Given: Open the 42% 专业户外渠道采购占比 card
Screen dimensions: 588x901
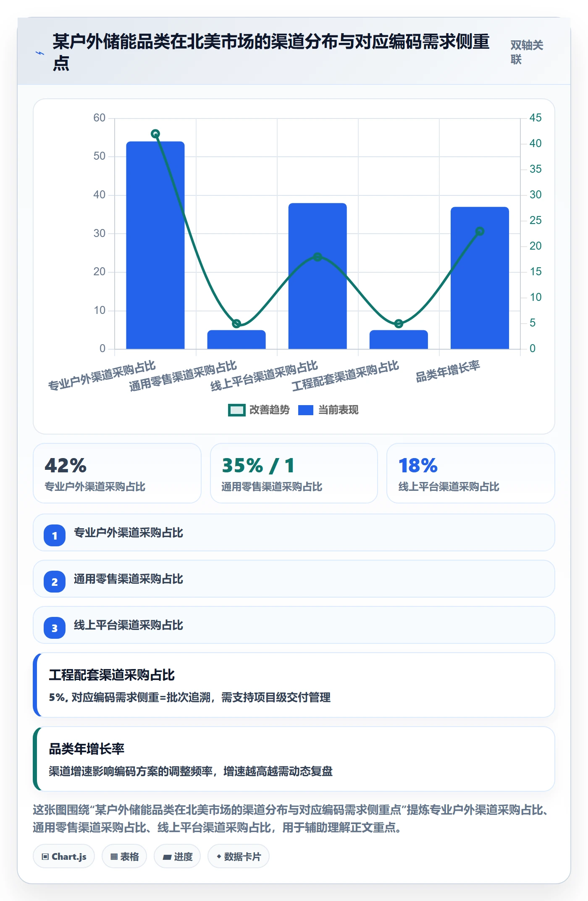Looking at the screenshot, I should coord(117,473).
